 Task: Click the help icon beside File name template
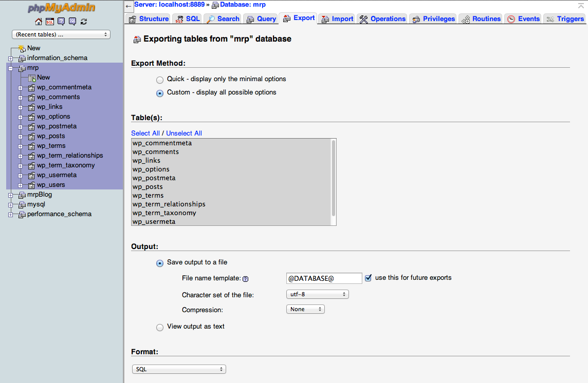[245, 279]
